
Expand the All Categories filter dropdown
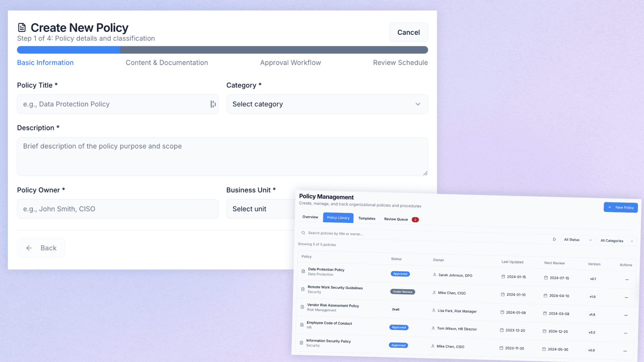click(x=616, y=241)
